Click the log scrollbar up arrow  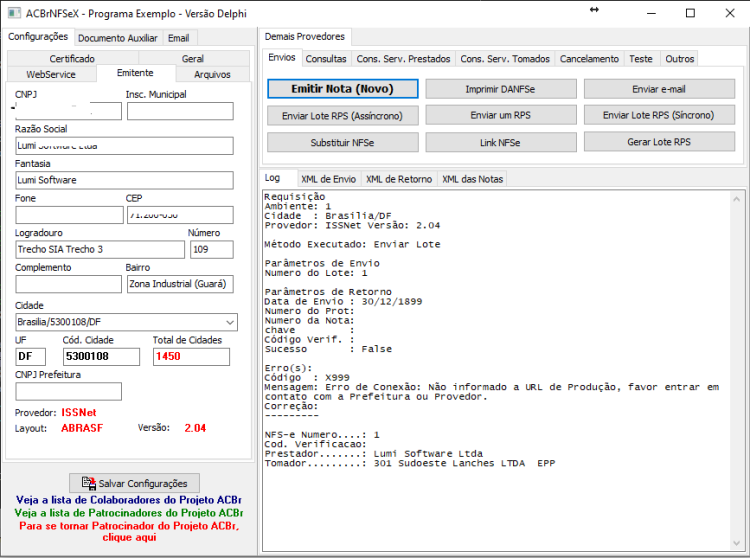pyautogui.click(x=737, y=199)
